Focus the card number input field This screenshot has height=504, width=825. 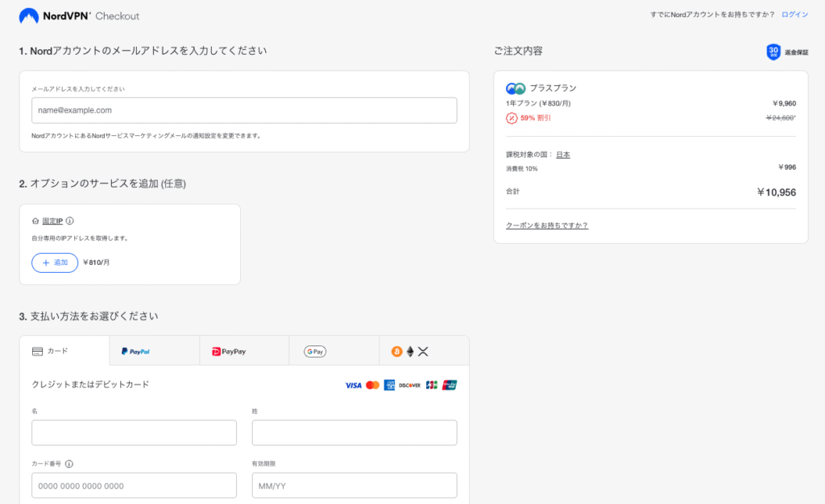tap(134, 485)
